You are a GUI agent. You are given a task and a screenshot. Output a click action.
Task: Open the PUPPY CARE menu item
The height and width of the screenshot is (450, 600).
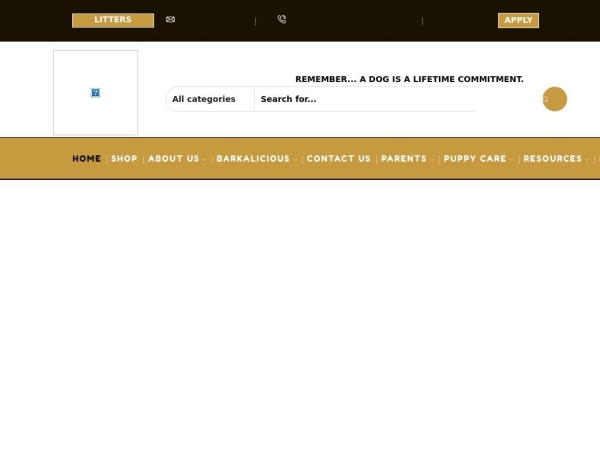pos(475,159)
